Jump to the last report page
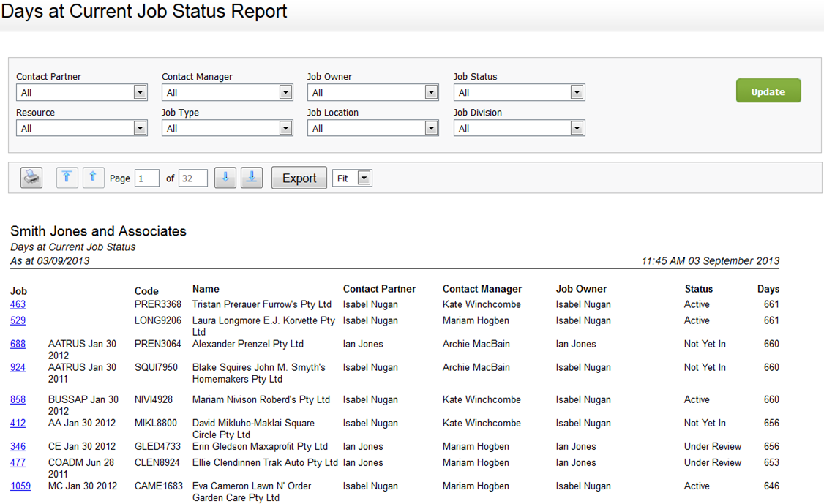 click(252, 178)
